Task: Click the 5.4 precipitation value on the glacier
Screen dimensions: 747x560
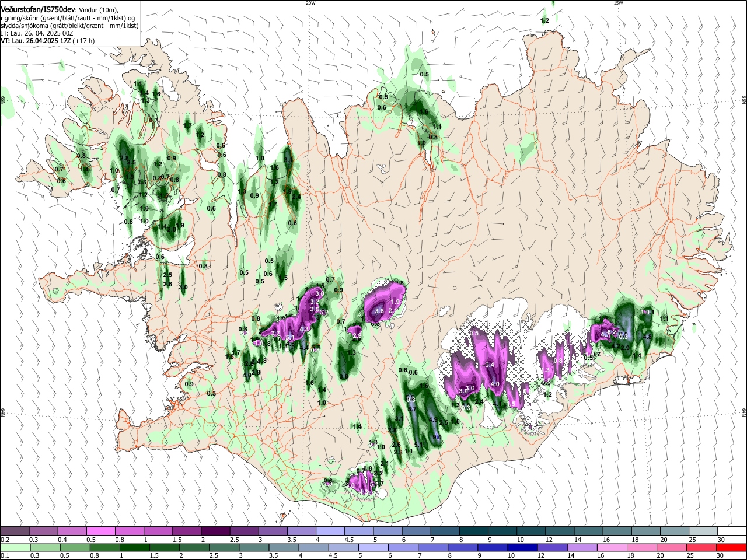Action: 490,365
